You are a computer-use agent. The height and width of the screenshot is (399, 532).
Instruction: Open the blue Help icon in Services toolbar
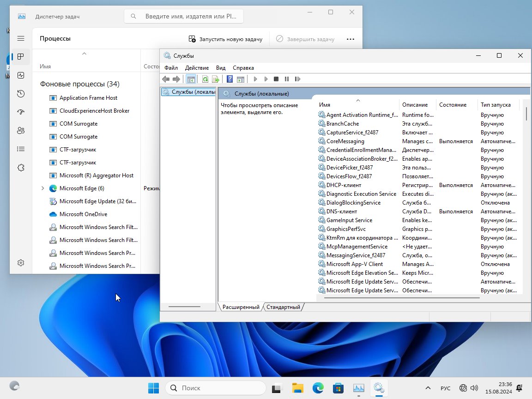(x=230, y=79)
